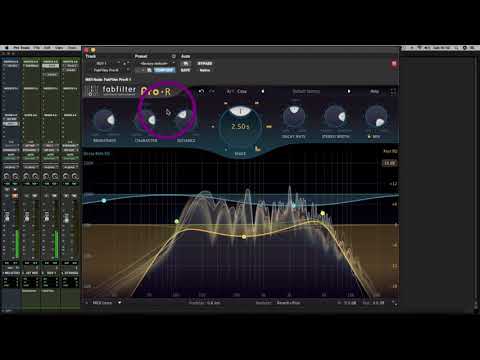Toggle the plug-in BYPASS button

tap(205, 63)
